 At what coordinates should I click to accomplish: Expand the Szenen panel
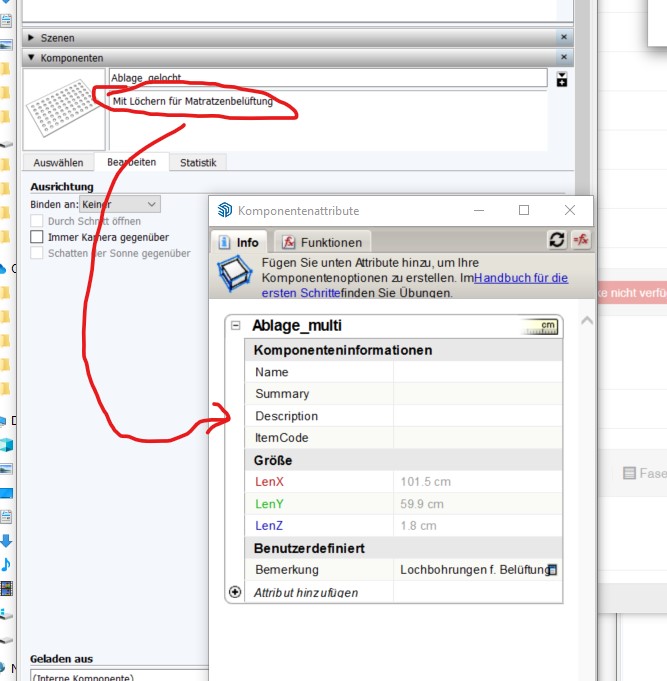pyautogui.click(x=31, y=37)
